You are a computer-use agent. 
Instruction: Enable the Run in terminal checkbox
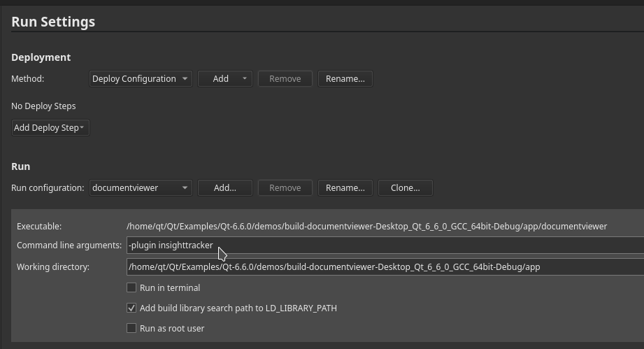131,287
